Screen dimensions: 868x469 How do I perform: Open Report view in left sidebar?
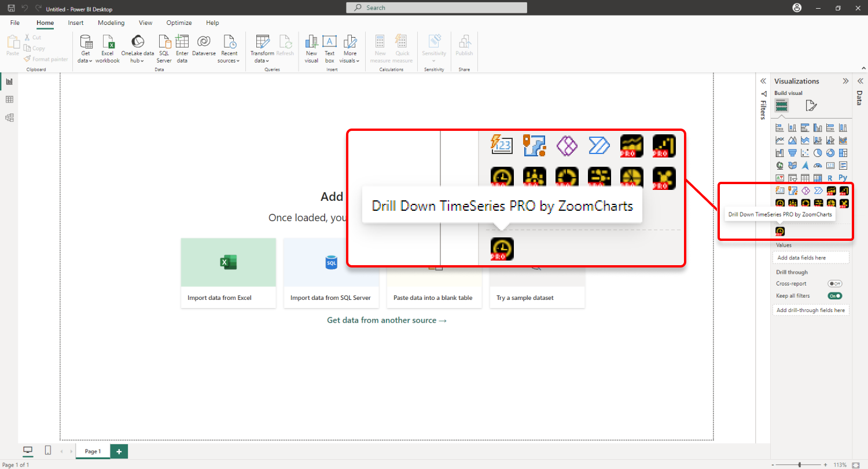(9, 82)
